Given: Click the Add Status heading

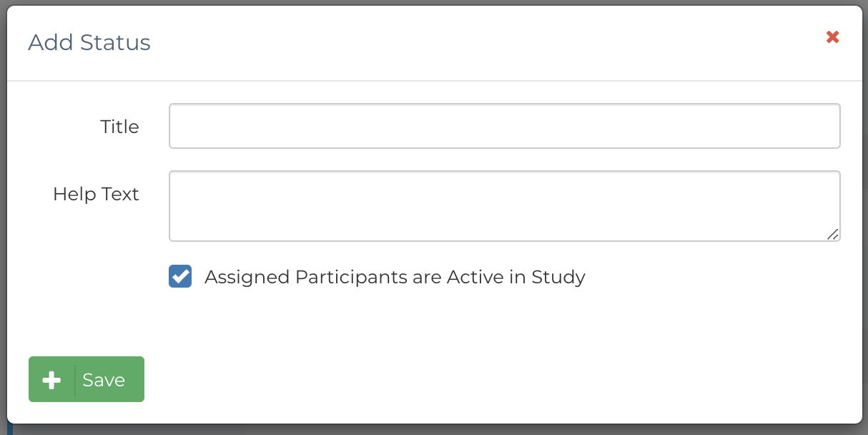Looking at the screenshot, I should click(89, 43).
